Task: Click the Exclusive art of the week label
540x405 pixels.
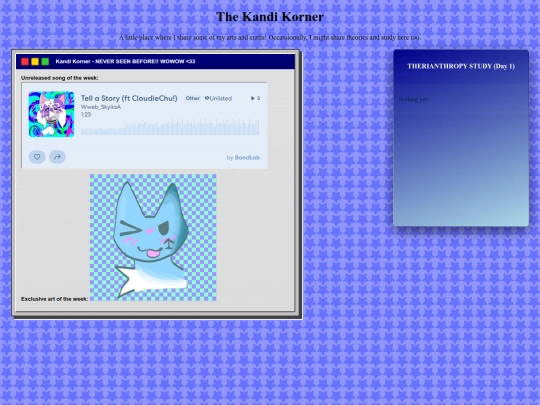Action: pos(54,299)
